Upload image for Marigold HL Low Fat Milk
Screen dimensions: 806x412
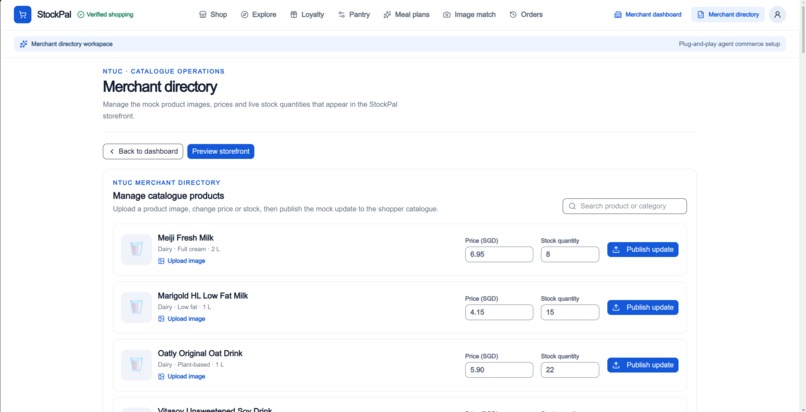[x=181, y=319]
